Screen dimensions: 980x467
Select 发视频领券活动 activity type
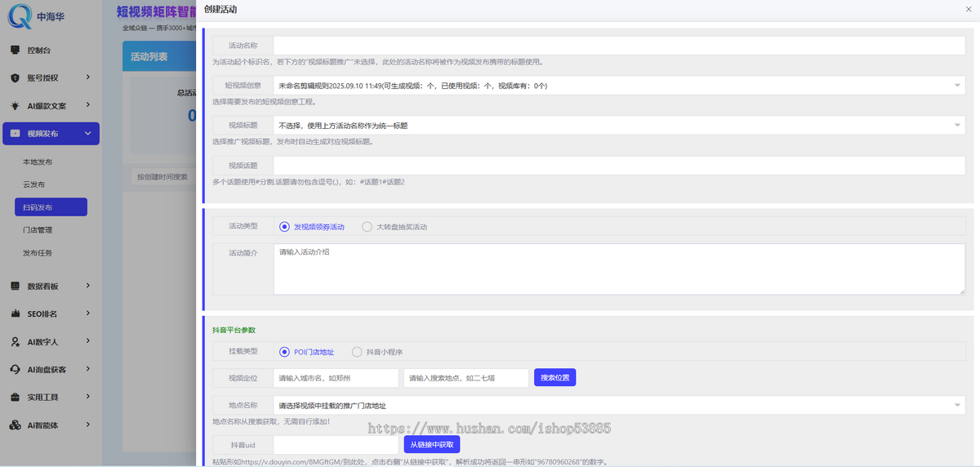[x=312, y=226]
